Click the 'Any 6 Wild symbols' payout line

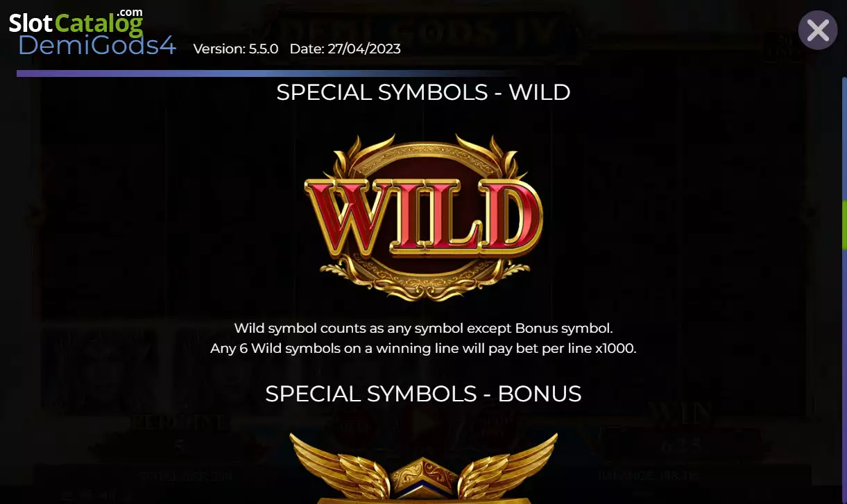point(423,349)
